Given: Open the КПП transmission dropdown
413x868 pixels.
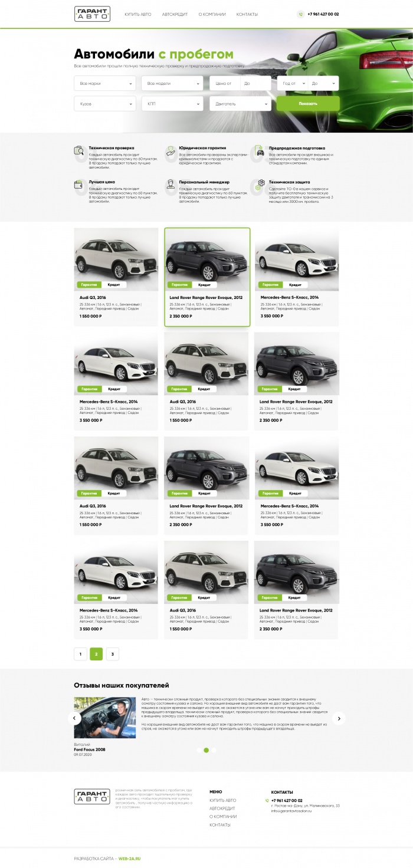Looking at the screenshot, I should coord(172,104).
